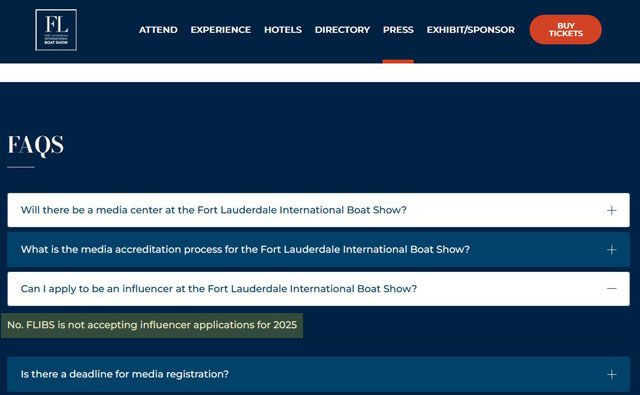Expand 'Is there a deadline for media registration?'
Screen dimensions: 640x395
coord(318,374)
